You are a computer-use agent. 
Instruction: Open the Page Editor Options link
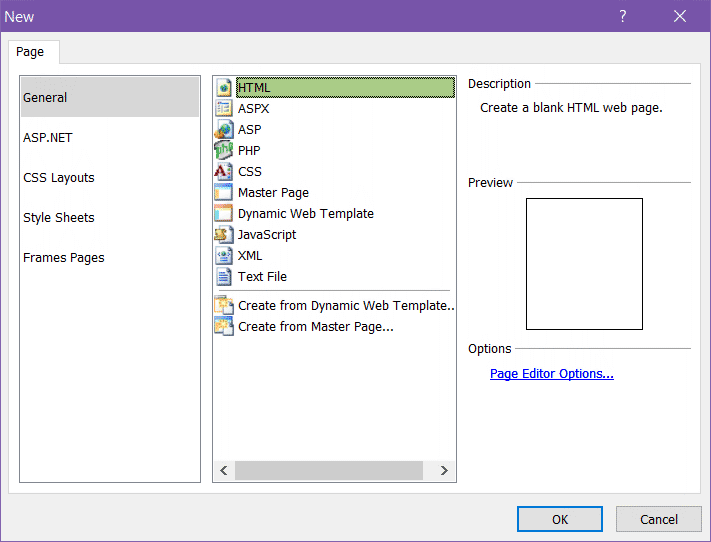[x=551, y=374]
